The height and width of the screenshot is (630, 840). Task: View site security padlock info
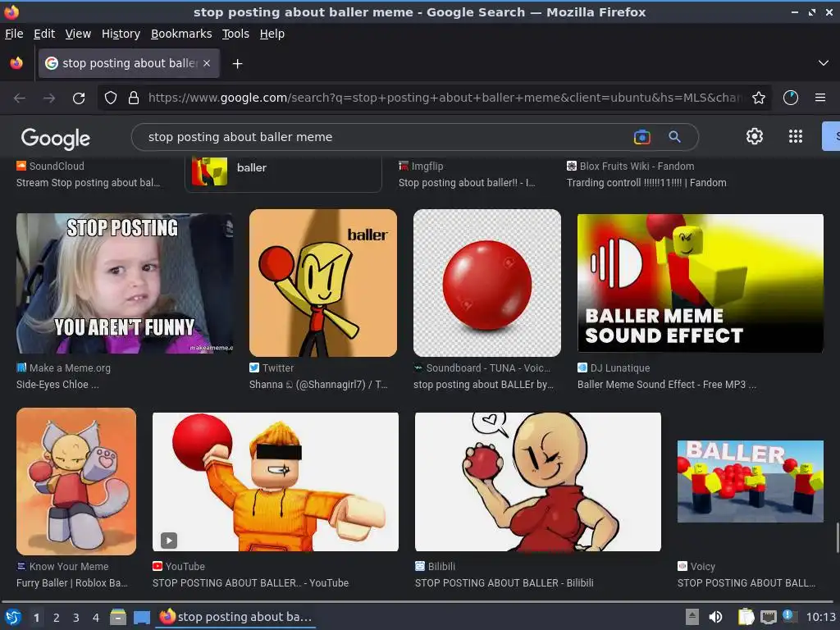coord(134,98)
